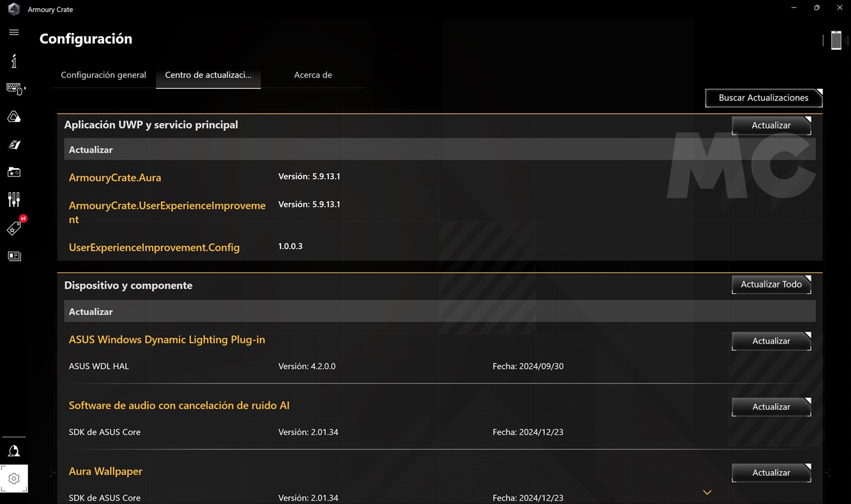The height and width of the screenshot is (504, 851).
Task: Click the mobile phone connect icon
Action: click(x=836, y=40)
